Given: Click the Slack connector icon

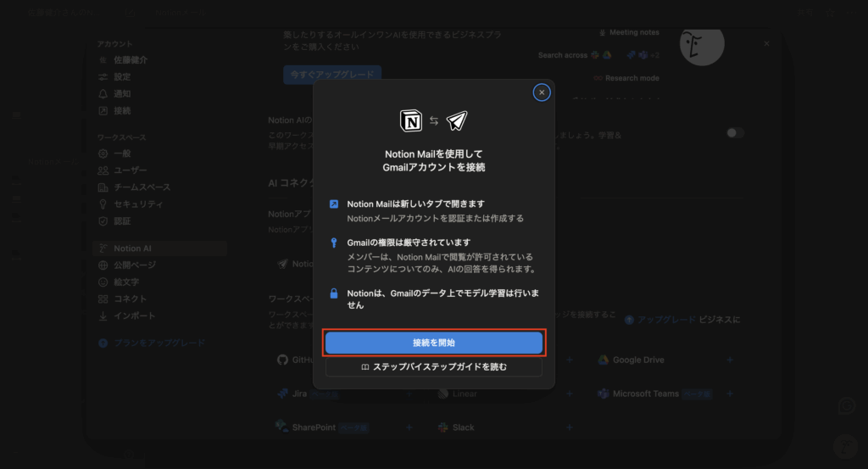Looking at the screenshot, I should [443, 427].
